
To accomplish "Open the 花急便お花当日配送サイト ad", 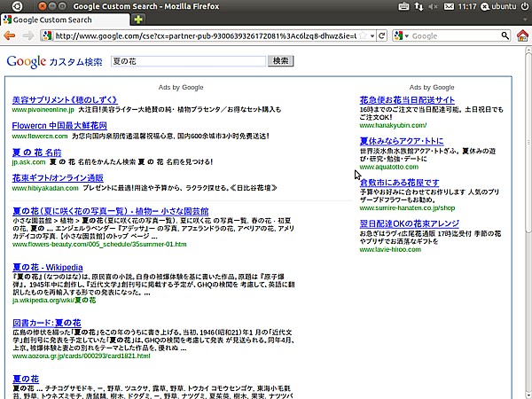I will pos(407,99).
